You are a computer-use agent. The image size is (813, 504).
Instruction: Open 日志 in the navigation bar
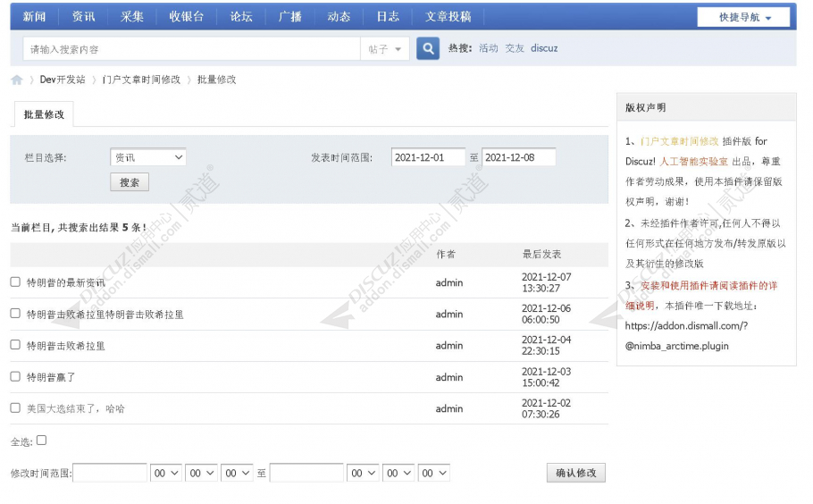388,17
